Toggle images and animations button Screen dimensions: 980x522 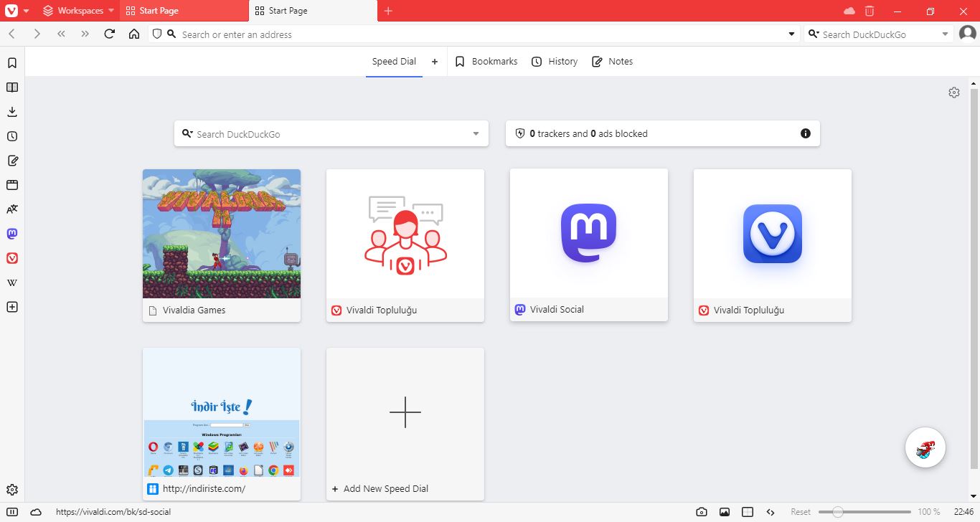click(x=725, y=512)
